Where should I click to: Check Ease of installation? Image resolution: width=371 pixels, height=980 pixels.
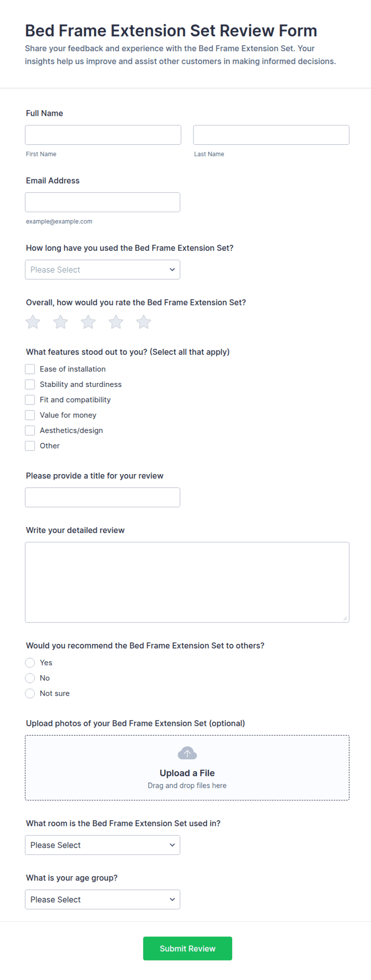30,369
